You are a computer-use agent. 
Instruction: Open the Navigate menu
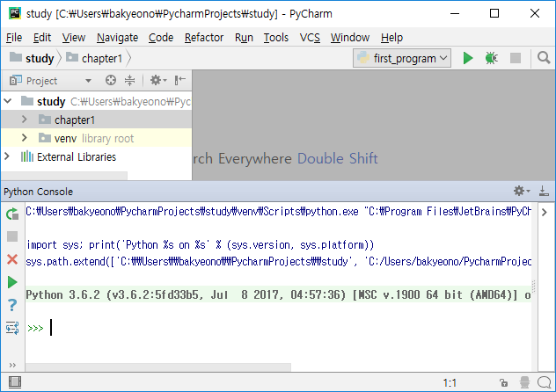tap(117, 37)
